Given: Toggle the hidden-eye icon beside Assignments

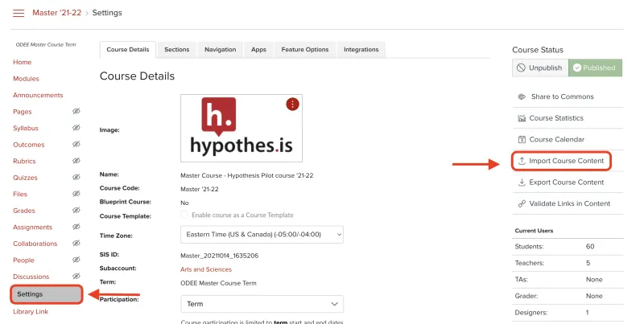Looking at the screenshot, I should (x=76, y=227).
